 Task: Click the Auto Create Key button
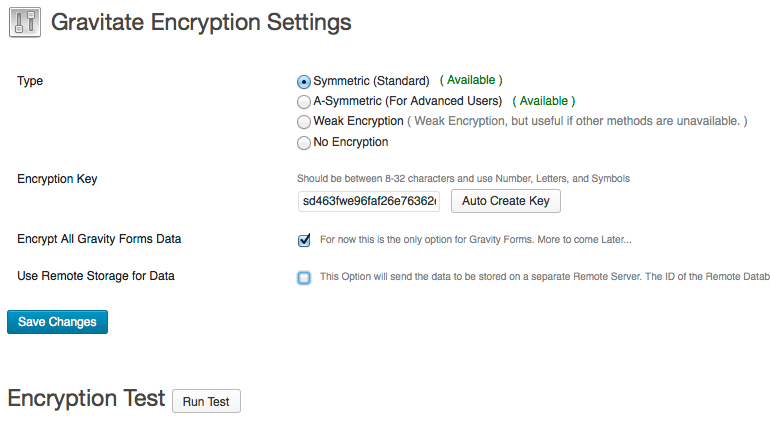[x=506, y=201]
